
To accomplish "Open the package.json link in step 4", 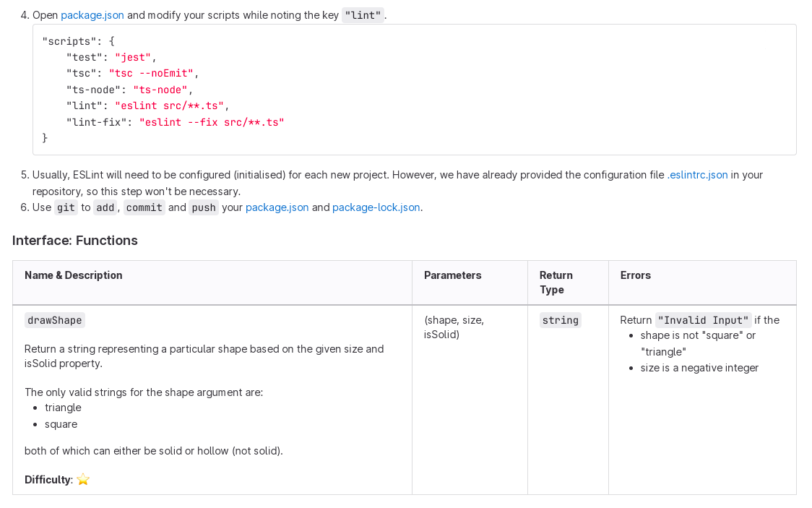I will click(92, 14).
